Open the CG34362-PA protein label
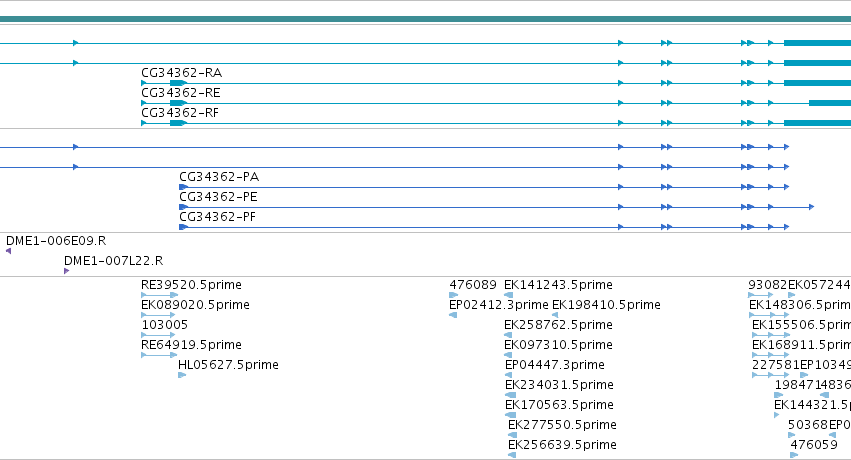The height and width of the screenshot is (460, 851). point(219,177)
